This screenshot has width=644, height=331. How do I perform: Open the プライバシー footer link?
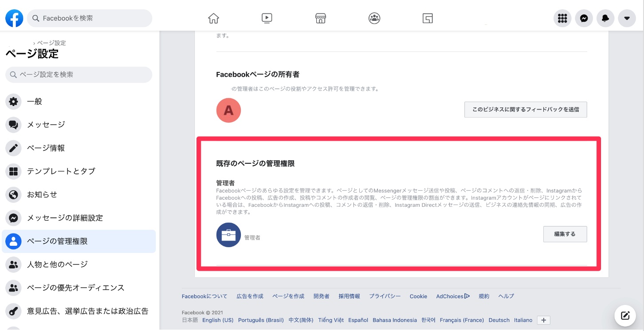pos(384,296)
